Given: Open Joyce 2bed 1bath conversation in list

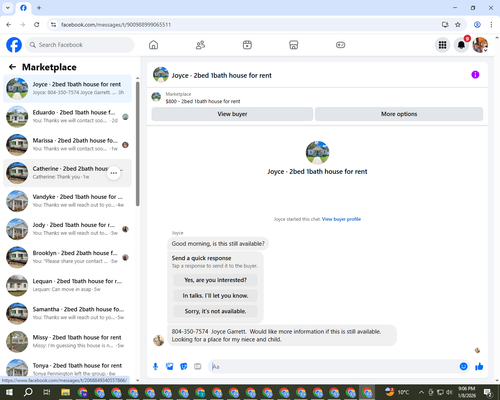Looking at the screenshot, I should 67,89.
